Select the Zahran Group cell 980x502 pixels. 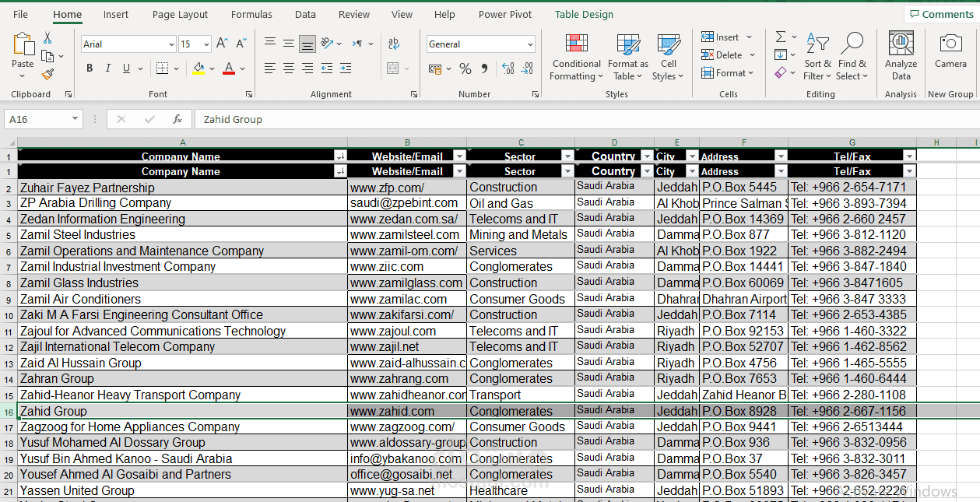tap(182, 378)
